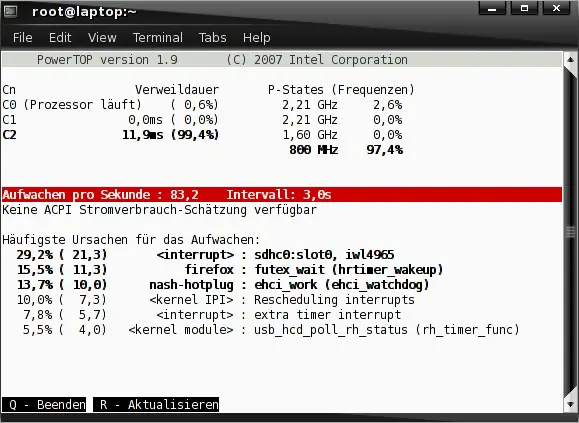The height and width of the screenshot is (423, 579).
Task: Click the bold C2 state label
Action: [x=9, y=135]
